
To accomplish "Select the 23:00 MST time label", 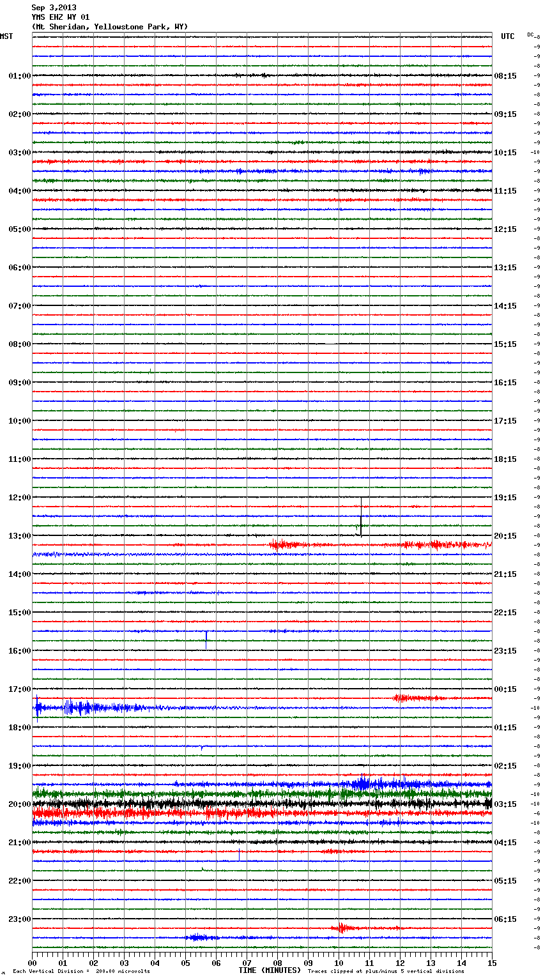I will (20, 919).
